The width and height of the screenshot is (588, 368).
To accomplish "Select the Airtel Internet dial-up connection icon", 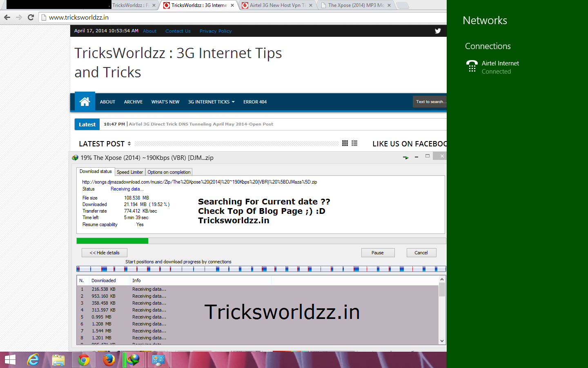I will click(472, 66).
